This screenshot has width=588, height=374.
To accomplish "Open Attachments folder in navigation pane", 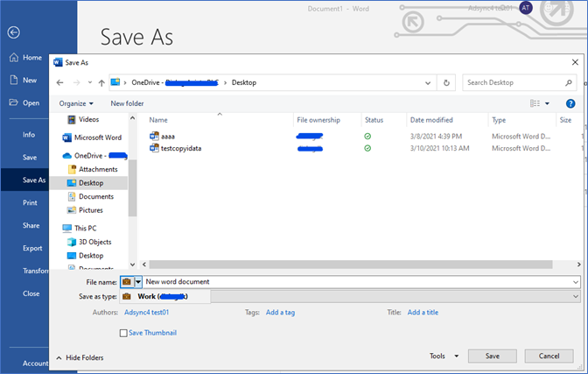I will [93, 169].
